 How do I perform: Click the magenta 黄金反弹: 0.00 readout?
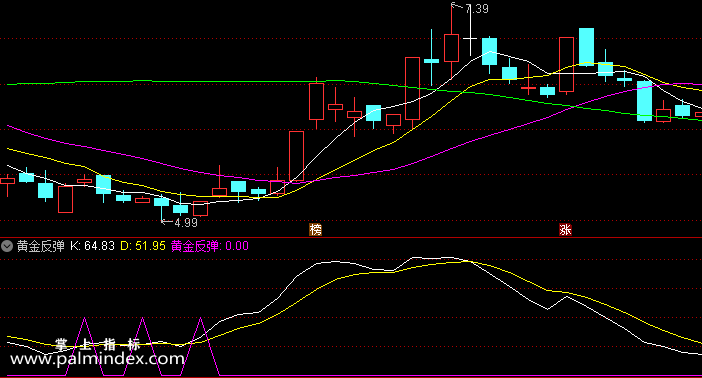pyautogui.click(x=210, y=246)
